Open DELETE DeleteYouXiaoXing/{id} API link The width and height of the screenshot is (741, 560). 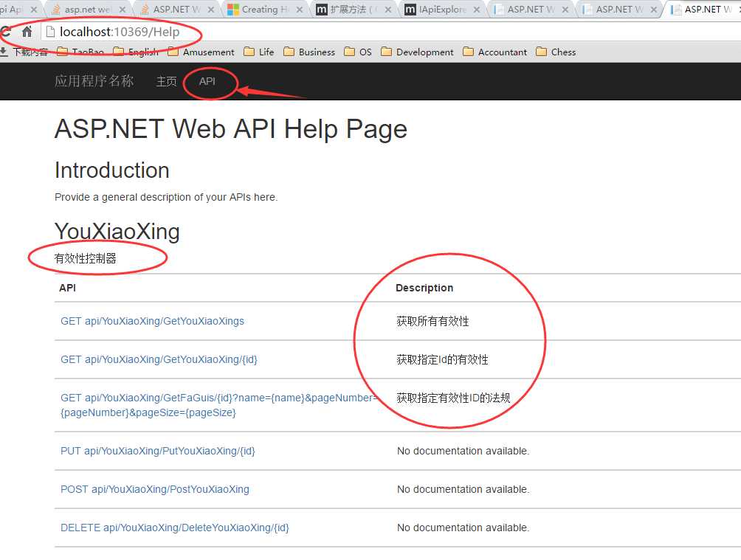(174, 528)
